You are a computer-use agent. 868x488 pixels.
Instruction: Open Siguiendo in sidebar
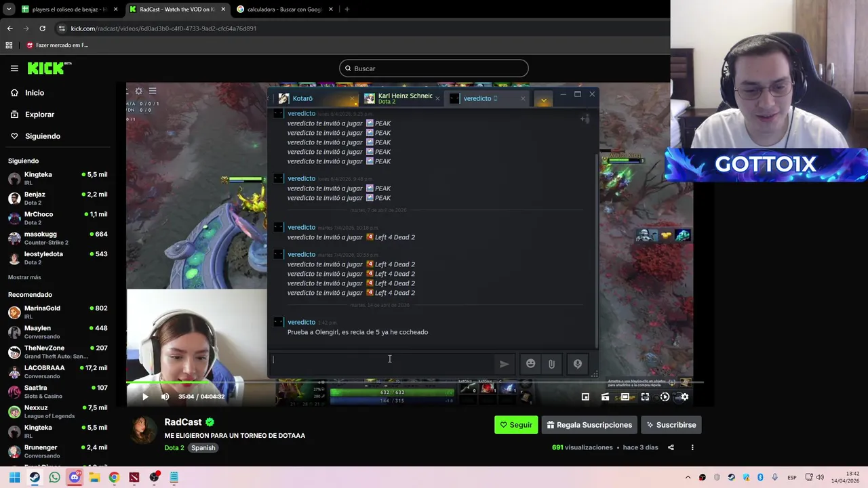42,136
